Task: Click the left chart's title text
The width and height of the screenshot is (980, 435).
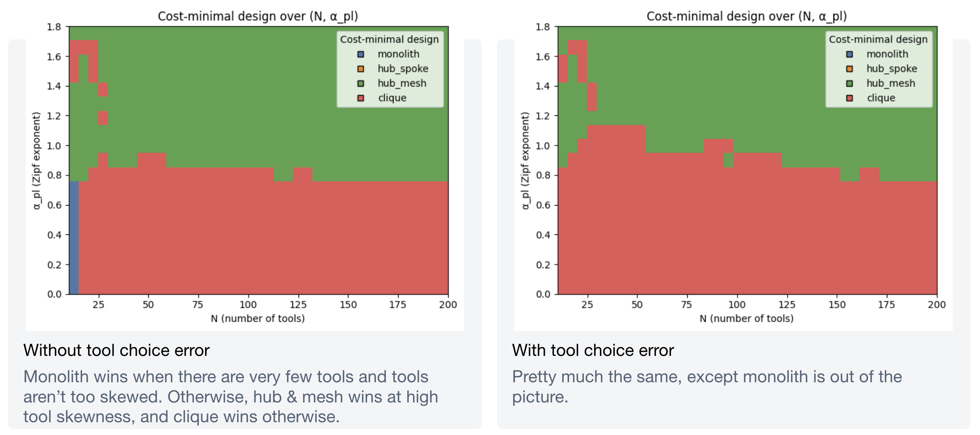Action: tap(258, 16)
